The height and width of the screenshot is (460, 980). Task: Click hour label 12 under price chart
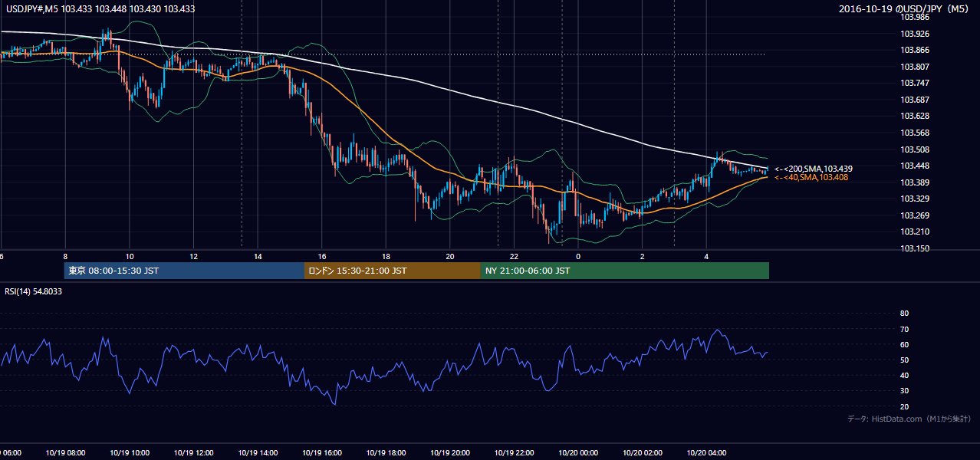[x=193, y=257]
